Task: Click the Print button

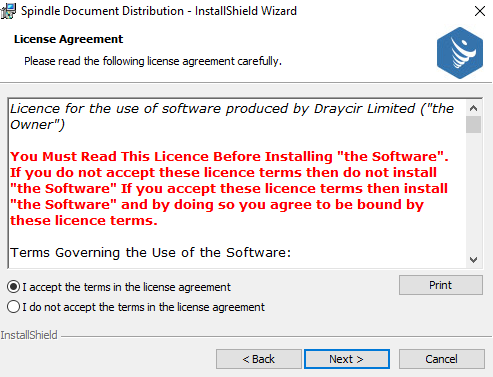Action: pyautogui.click(x=441, y=285)
